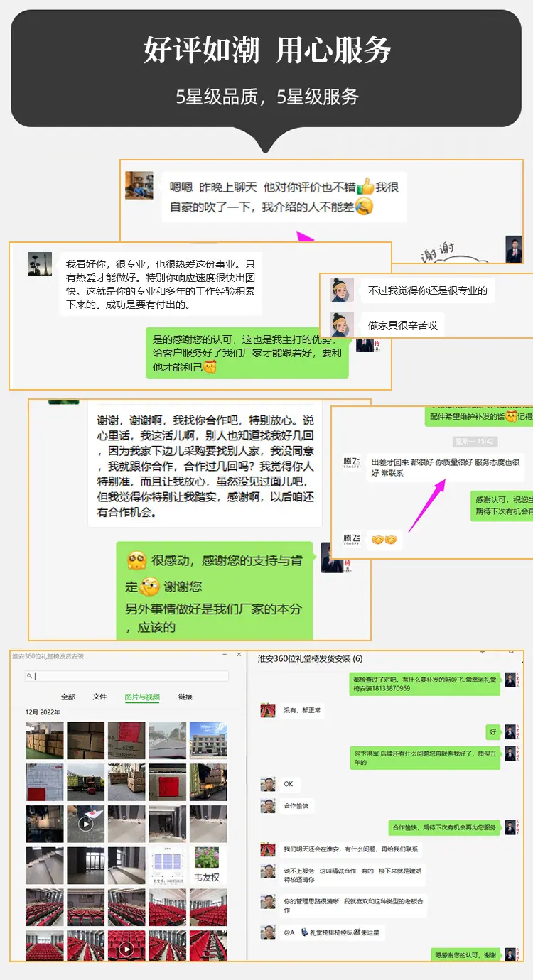Minimize the chat history panel
This screenshot has width=533, height=980.
pyautogui.click(x=225, y=655)
